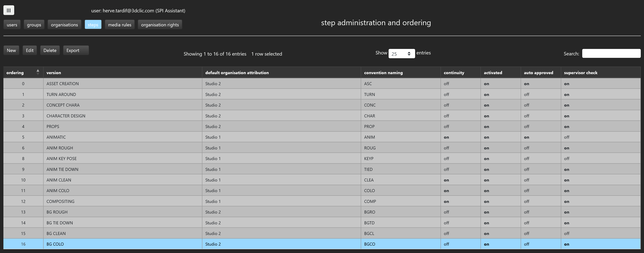
Task: Open the entries-per-page dropdown showing 25
Action: (x=401, y=54)
